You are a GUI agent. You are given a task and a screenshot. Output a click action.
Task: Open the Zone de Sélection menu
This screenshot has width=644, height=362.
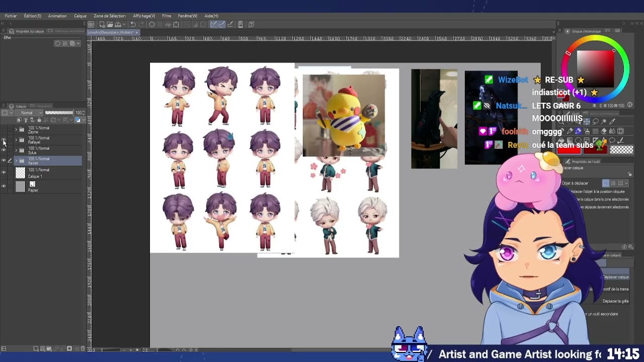click(x=110, y=16)
